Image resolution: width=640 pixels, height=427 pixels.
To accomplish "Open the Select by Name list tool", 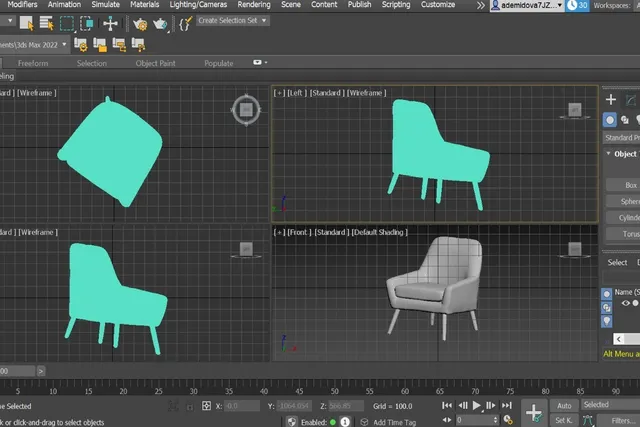I will pos(47,23).
